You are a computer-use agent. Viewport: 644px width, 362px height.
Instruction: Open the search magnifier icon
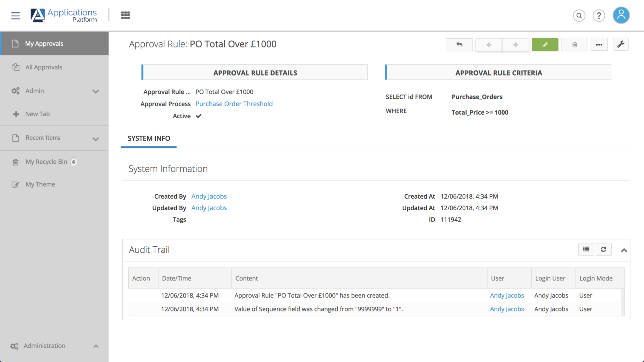579,15
